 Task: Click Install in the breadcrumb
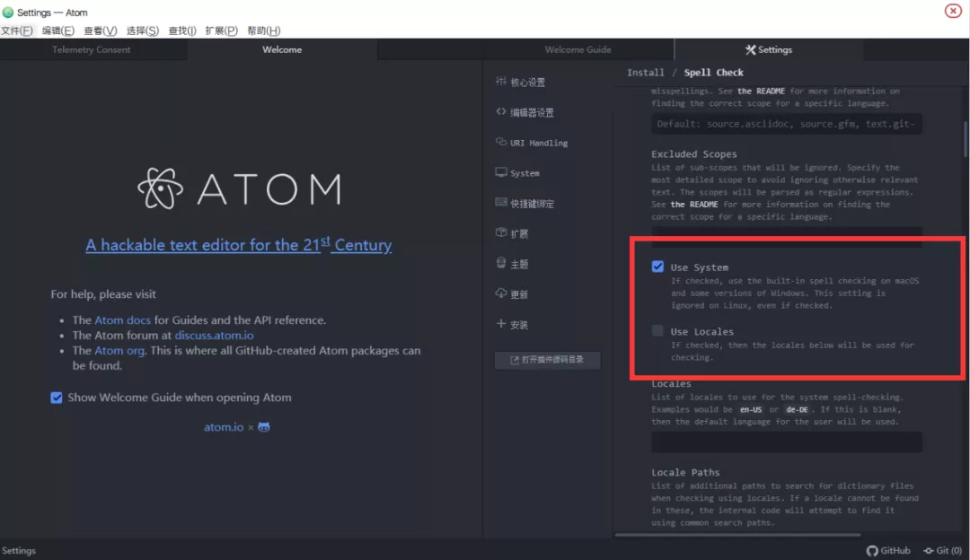(645, 73)
